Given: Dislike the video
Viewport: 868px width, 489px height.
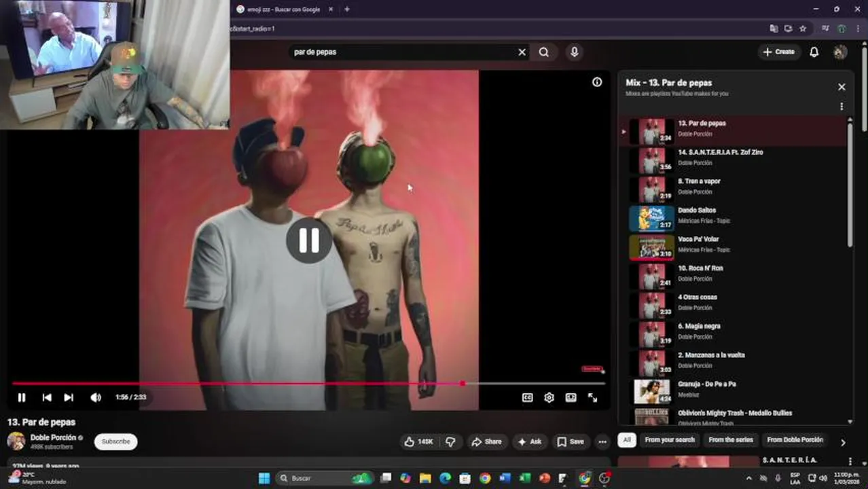Looking at the screenshot, I should 450,441.
